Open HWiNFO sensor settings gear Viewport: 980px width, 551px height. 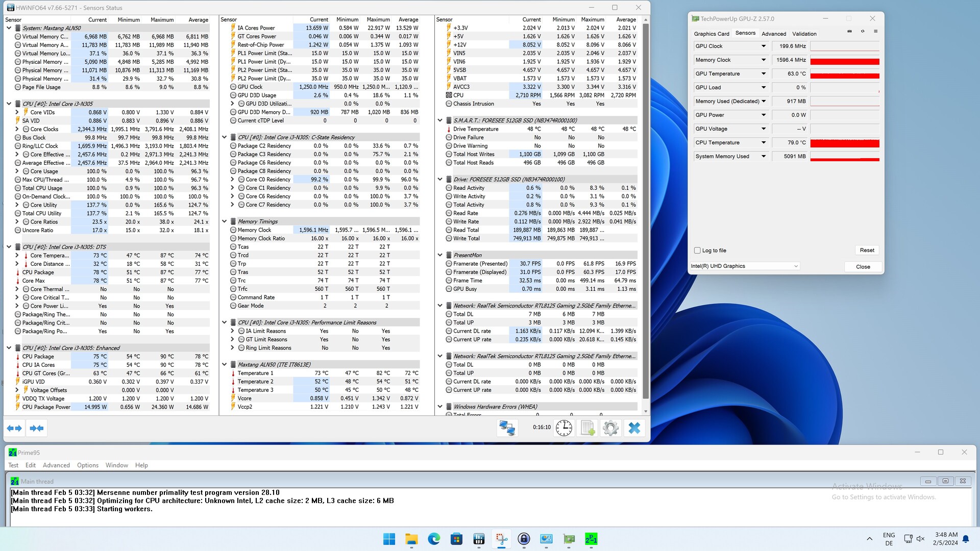610,428
